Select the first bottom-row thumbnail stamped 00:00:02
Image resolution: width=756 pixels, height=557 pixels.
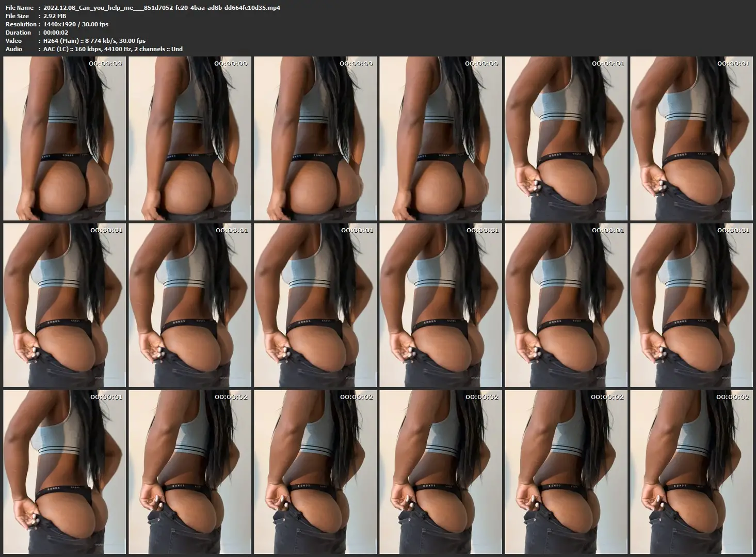click(x=190, y=472)
